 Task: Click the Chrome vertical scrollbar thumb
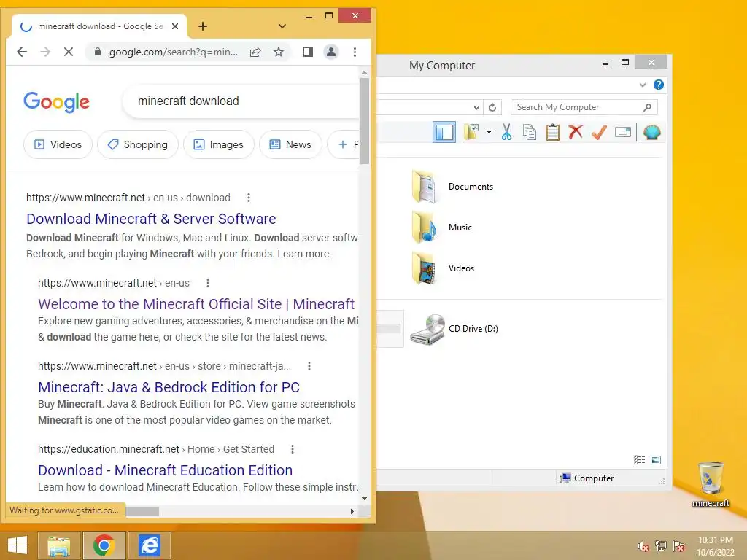(x=365, y=120)
